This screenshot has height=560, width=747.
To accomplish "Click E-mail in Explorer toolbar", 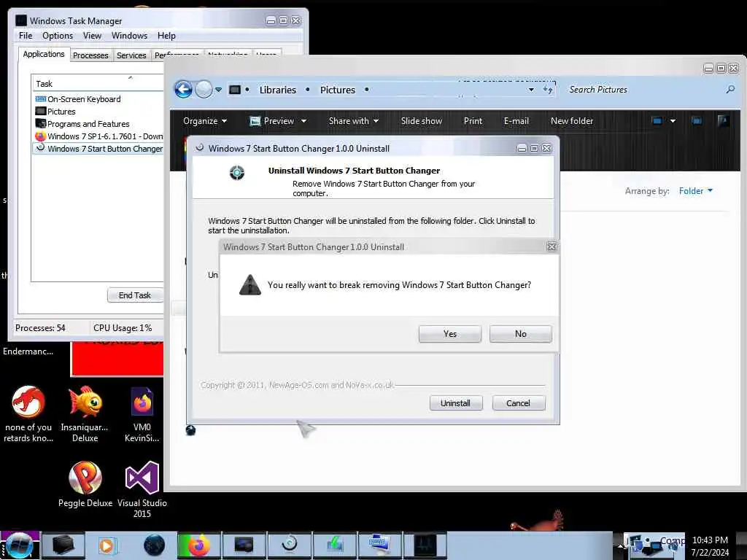I will (x=516, y=121).
